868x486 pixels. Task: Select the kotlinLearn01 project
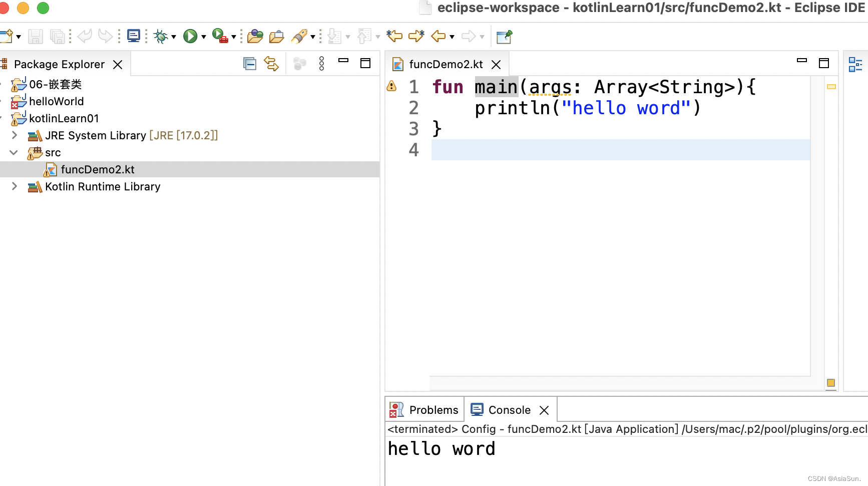(64, 118)
